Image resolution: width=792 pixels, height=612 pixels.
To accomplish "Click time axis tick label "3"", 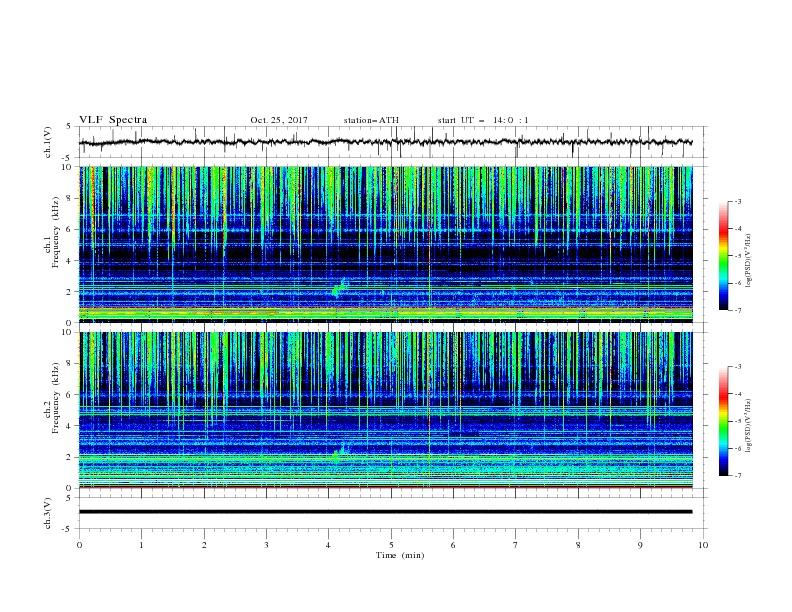I will [266, 545].
